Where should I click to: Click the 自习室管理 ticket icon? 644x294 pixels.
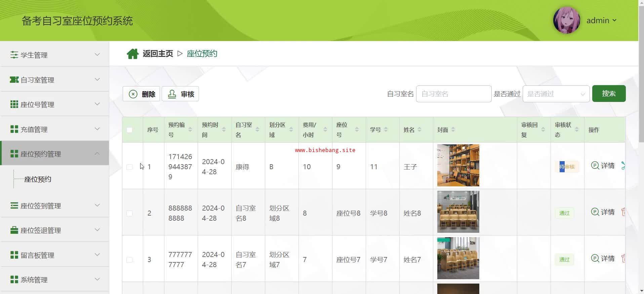14,80
